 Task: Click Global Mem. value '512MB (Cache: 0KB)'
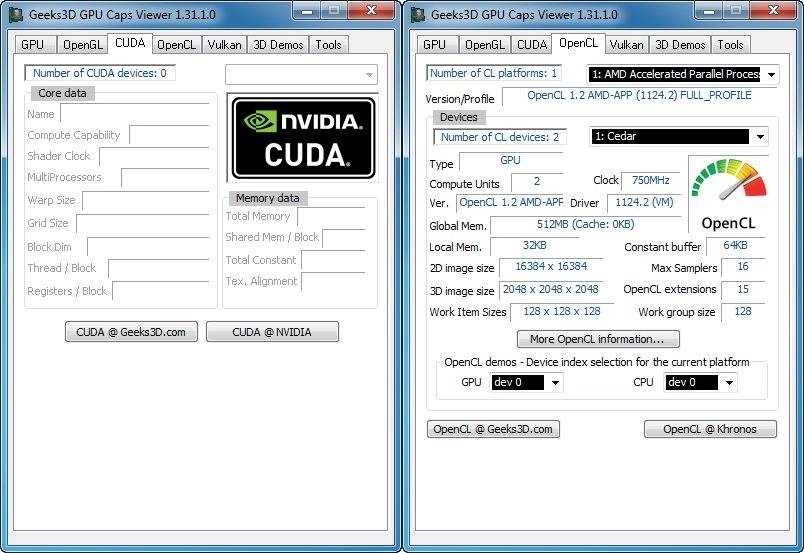point(586,225)
